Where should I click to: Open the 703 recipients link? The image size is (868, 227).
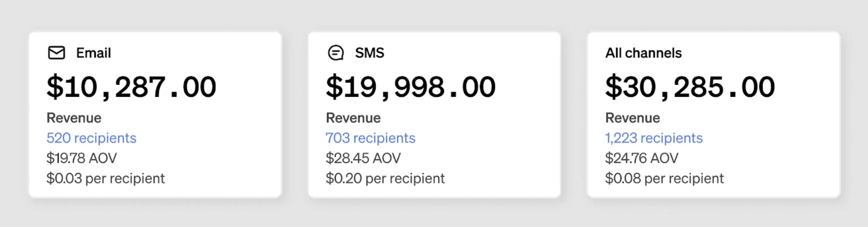coord(370,138)
